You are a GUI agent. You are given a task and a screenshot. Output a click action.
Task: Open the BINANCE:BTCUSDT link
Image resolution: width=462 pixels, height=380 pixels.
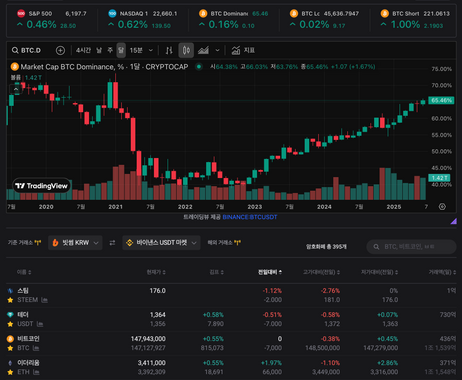[250, 217]
